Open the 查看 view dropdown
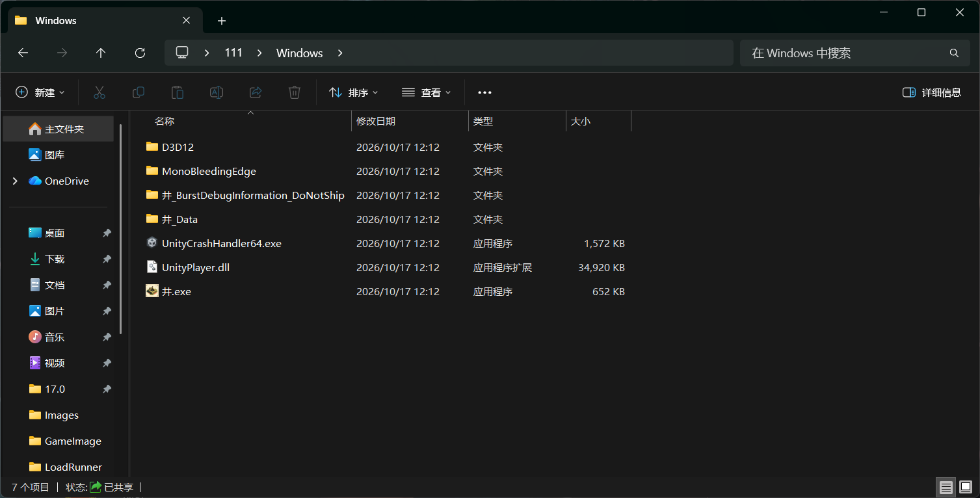This screenshot has height=498, width=980. pyautogui.click(x=427, y=92)
